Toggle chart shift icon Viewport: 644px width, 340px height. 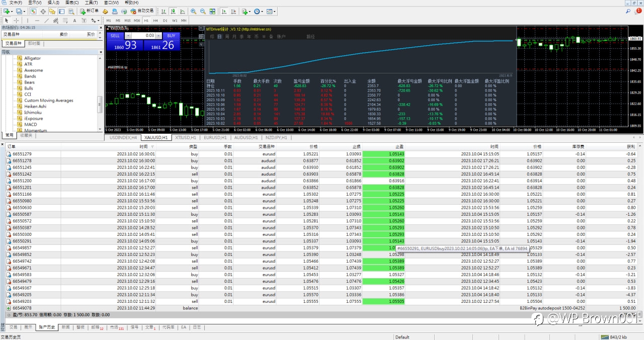(233, 11)
